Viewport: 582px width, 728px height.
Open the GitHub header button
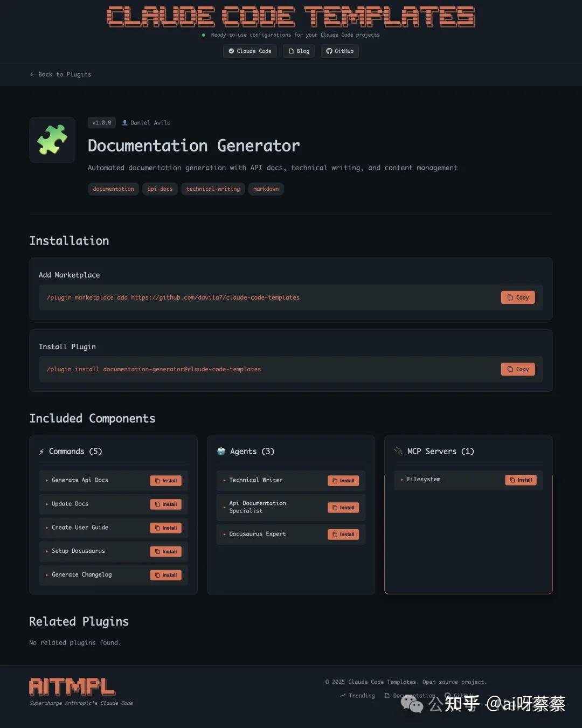tap(340, 51)
